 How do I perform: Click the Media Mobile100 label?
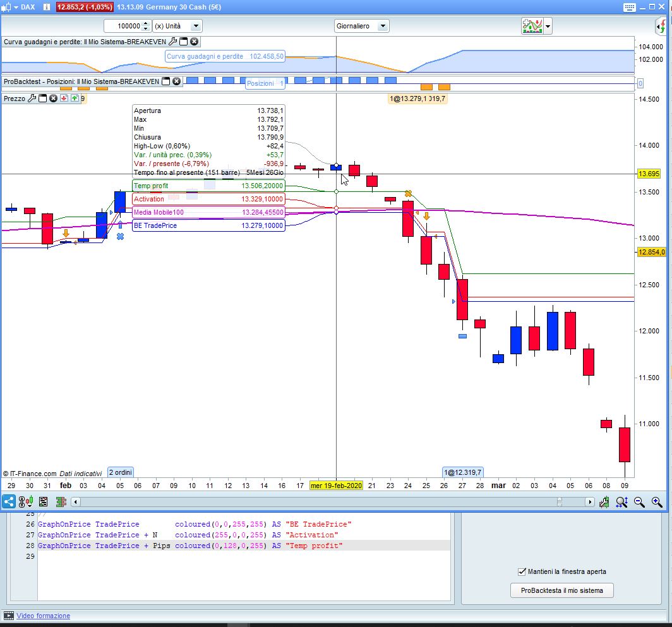point(208,213)
